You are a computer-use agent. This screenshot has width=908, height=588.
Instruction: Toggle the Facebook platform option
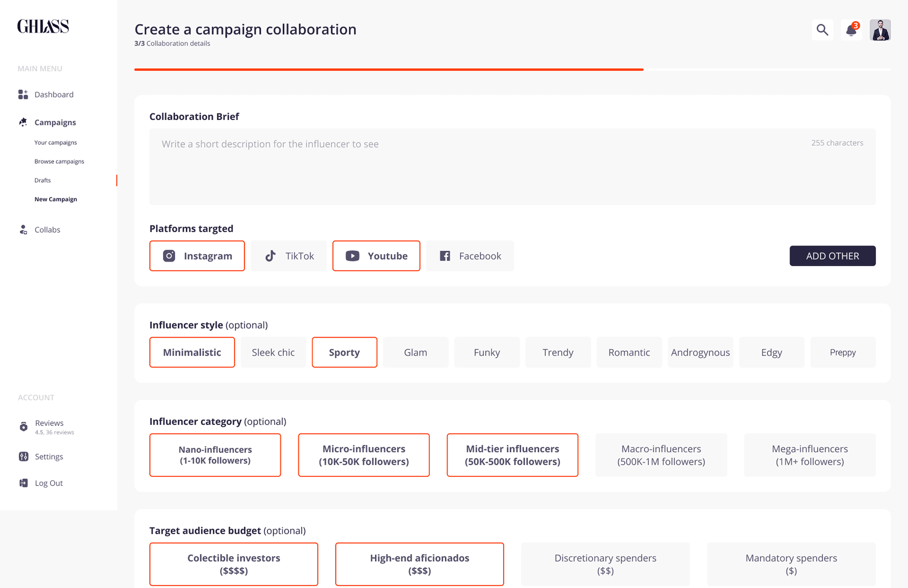(470, 256)
